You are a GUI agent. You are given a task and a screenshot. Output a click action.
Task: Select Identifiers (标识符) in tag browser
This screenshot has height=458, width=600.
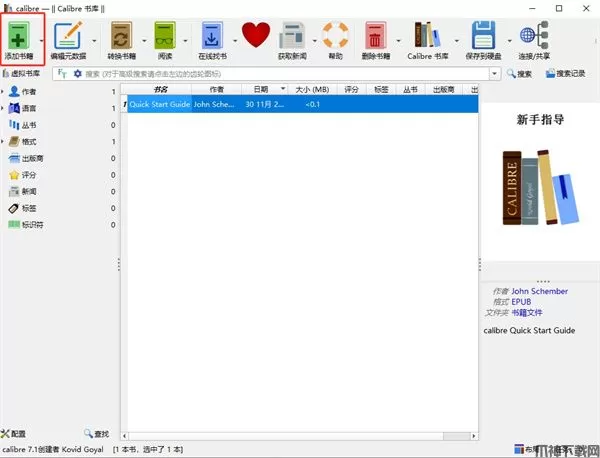pos(26,225)
